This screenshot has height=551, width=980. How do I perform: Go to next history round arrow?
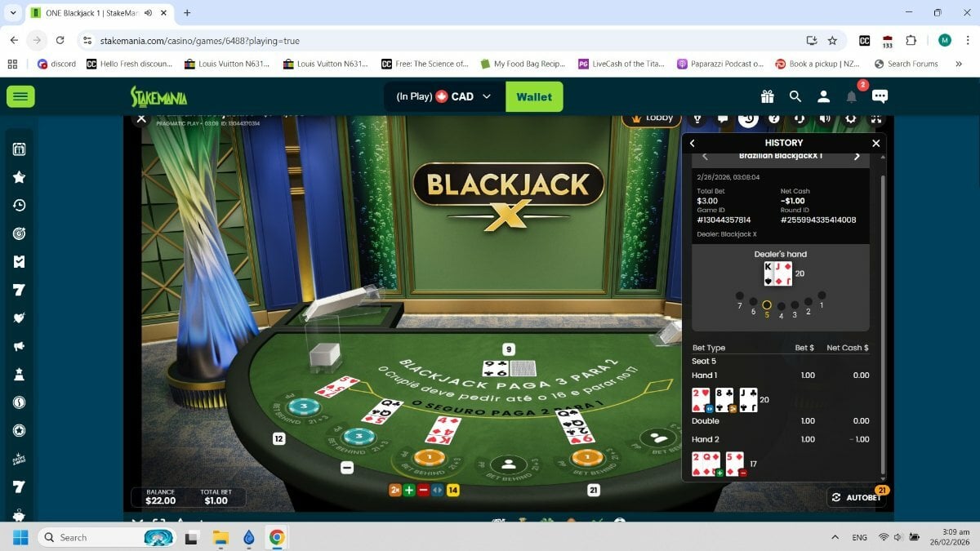point(857,157)
